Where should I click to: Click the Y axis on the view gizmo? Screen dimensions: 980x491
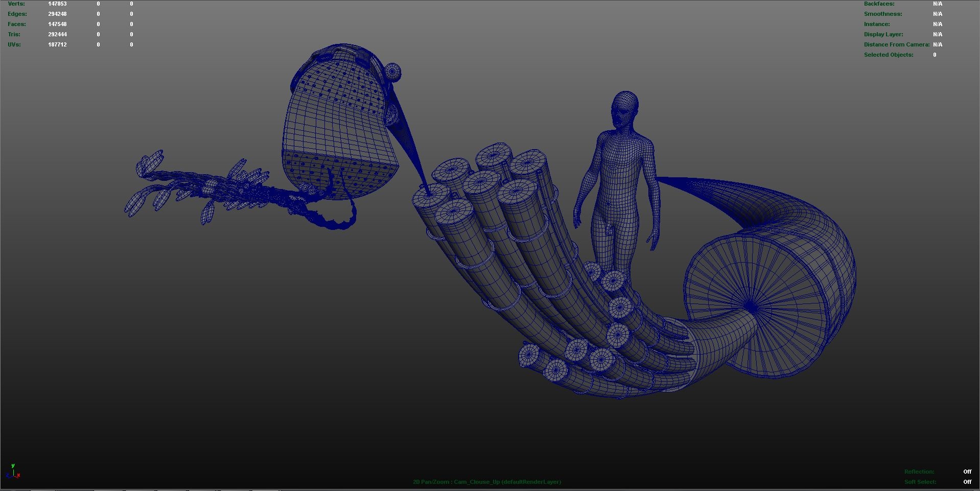tap(13, 465)
